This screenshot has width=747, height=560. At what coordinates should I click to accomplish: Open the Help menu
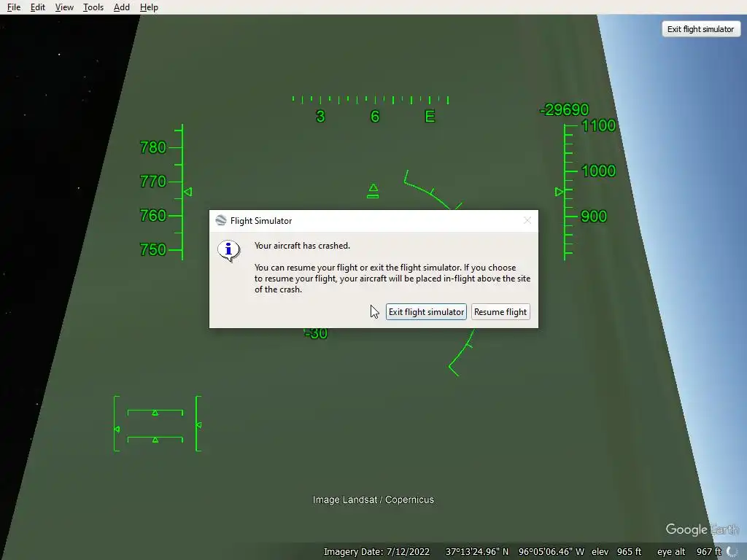(x=149, y=7)
